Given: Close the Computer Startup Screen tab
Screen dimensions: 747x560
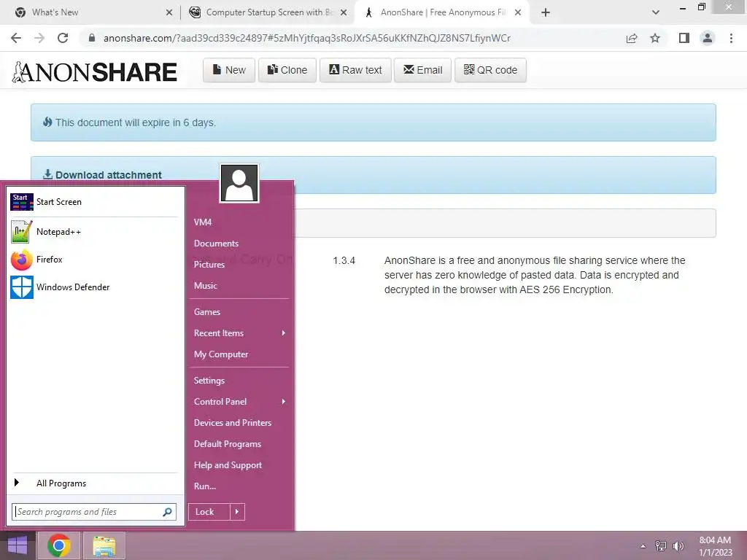Looking at the screenshot, I should (x=344, y=13).
